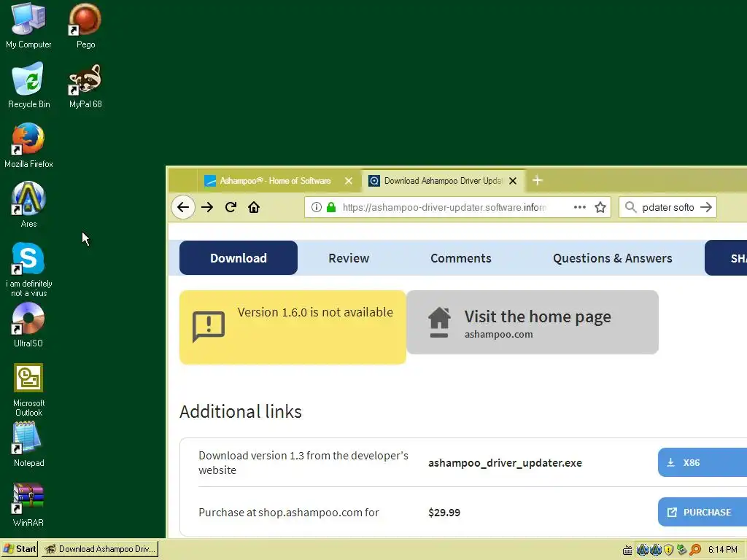Click the green padlock security icon
Viewport: 747px width, 560px height.
pos(331,207)
